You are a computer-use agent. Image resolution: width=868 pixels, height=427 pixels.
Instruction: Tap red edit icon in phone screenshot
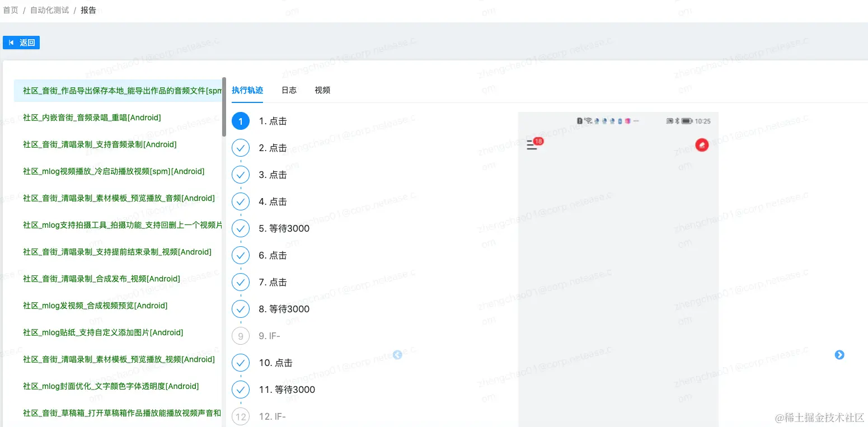[x=702, y=145]
